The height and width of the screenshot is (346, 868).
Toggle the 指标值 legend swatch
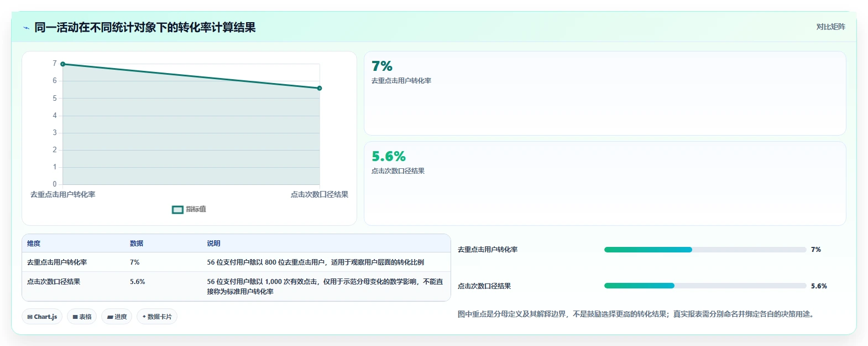pos(177,209)
